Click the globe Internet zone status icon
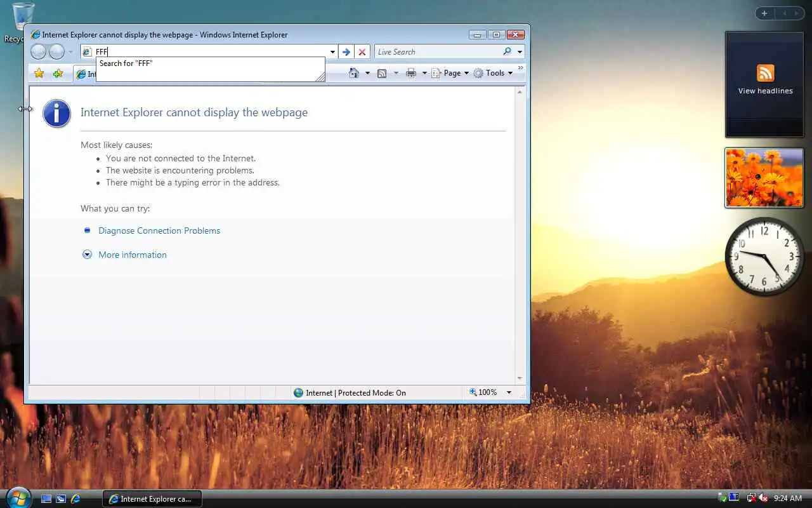 (299, 392)
